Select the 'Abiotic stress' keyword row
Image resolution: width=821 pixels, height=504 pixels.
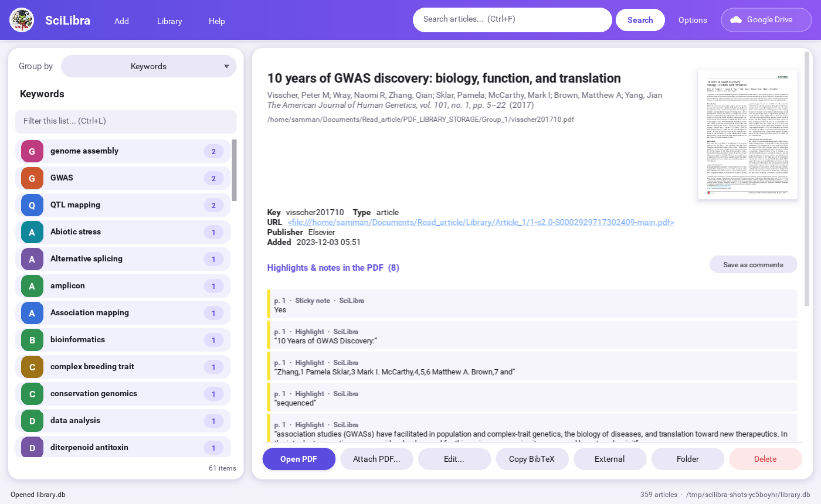123,232
